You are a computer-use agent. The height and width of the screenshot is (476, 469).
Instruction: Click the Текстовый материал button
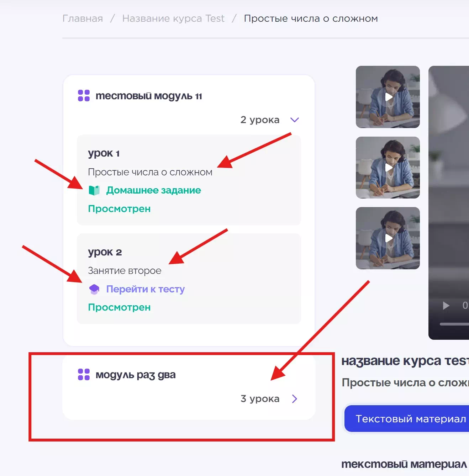tap(410, 419)
